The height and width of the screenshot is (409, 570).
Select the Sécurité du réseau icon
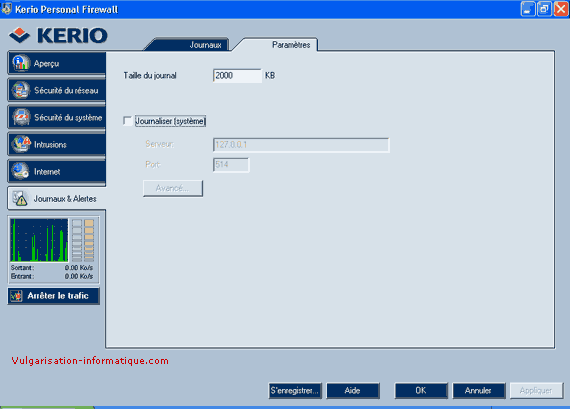point(21,90)
